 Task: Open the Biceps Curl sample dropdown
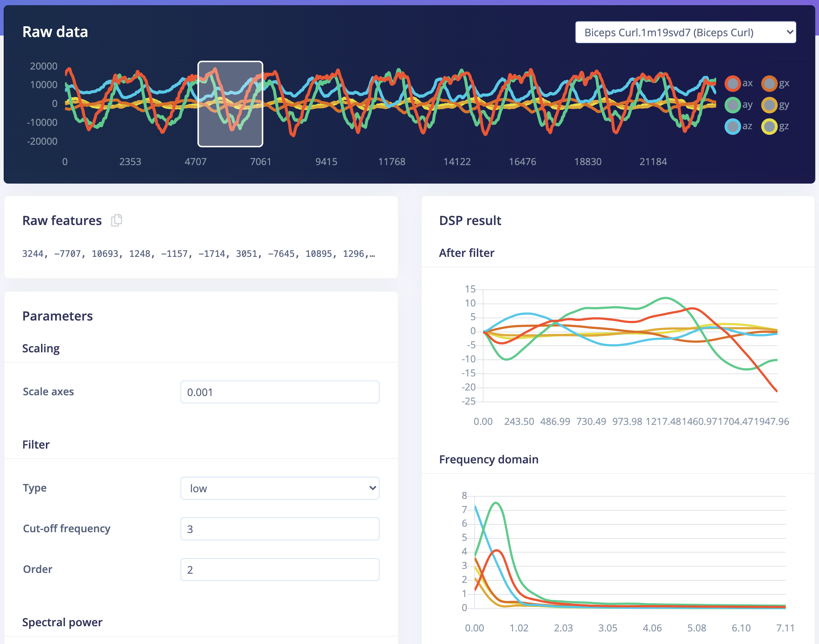click(x=685, y=33)
